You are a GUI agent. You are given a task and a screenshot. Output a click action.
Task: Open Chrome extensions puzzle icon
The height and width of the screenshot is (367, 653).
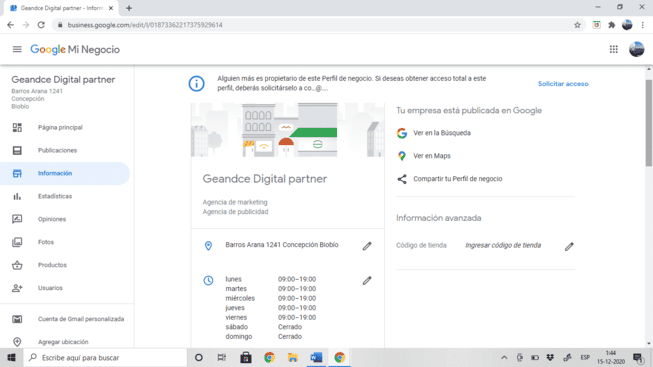pyautogui.click(x=612, y=25)
